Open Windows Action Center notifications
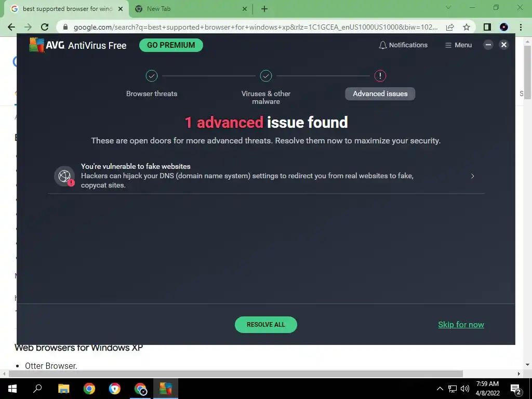Image resolution: width=532 pixels, height=399 pixels. [x=516, y=389]
